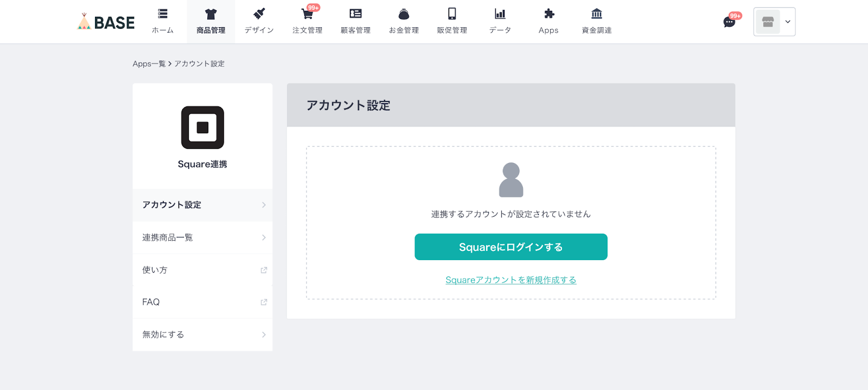Click the アカウント設定 panel heading
This screenshot has width=868, height=390.
(x=348, y=105)
